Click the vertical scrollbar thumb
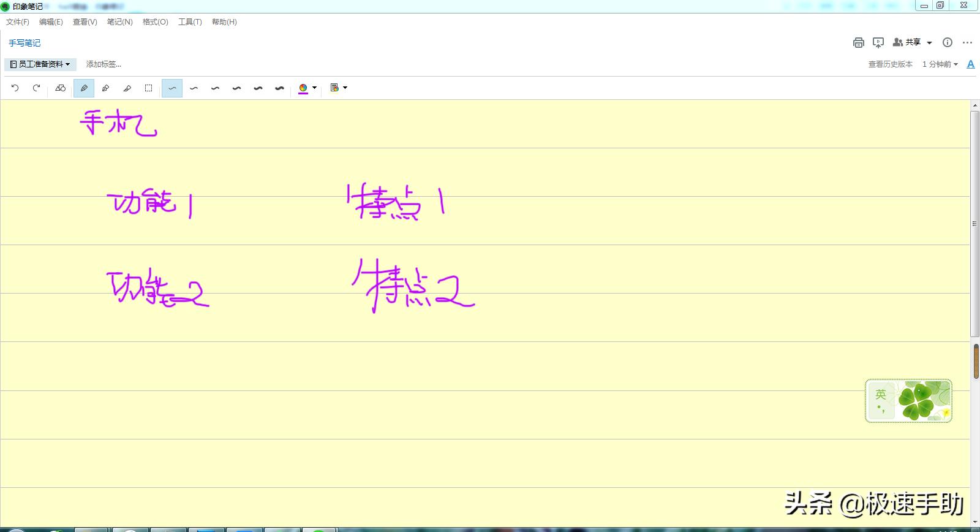980x532 pixels. 975,224
